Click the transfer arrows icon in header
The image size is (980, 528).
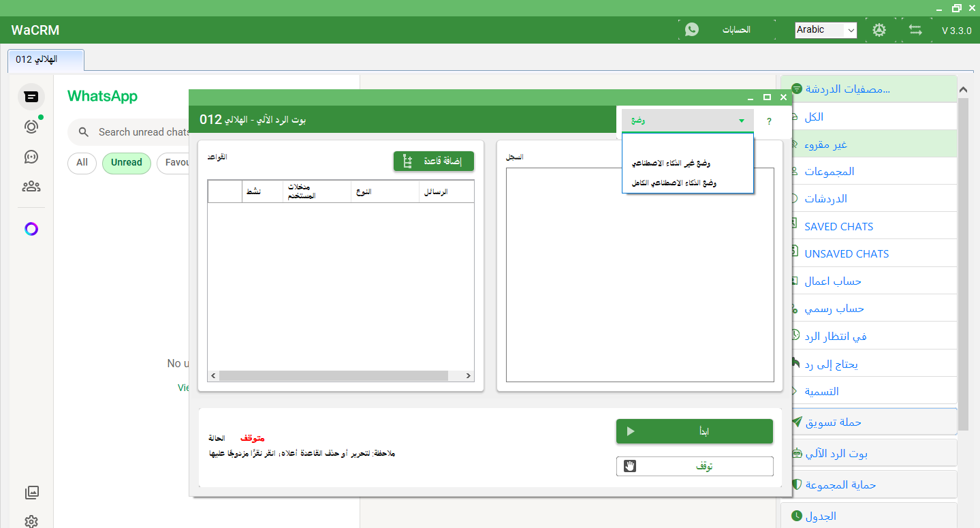tap(915, 30)
